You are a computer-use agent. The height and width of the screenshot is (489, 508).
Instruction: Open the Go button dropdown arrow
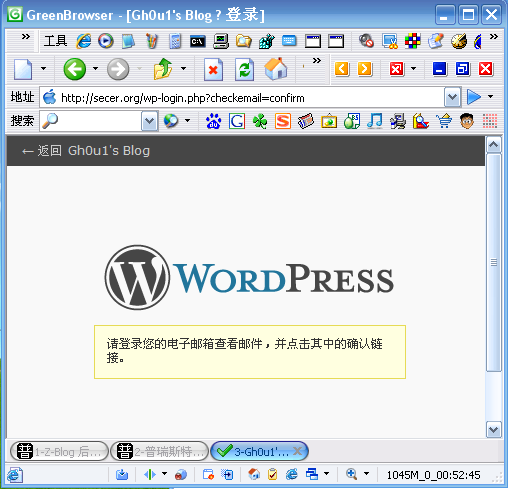coord(490,97)
